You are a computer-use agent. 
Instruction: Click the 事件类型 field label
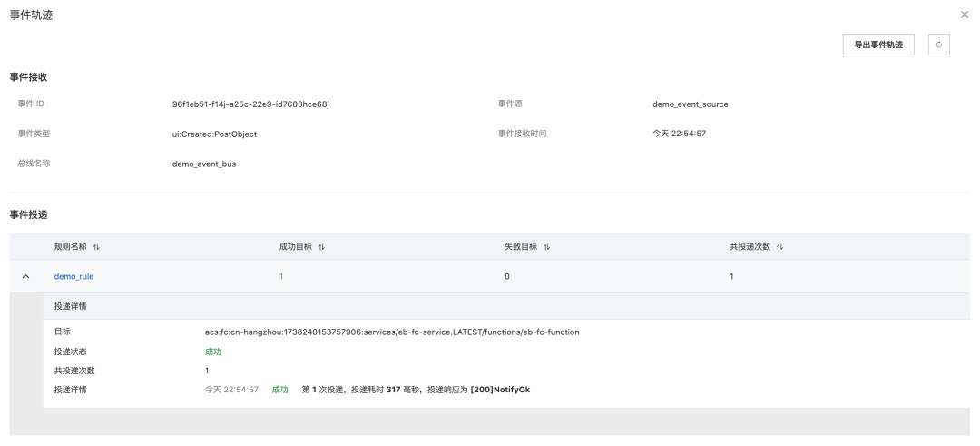[x=34, y=134]
